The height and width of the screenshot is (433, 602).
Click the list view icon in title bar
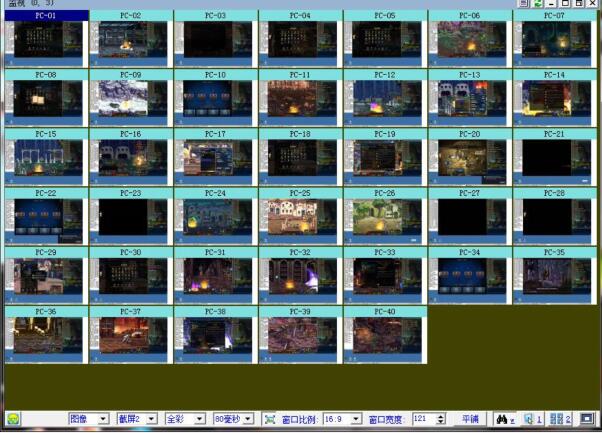(x=524, y=3)
